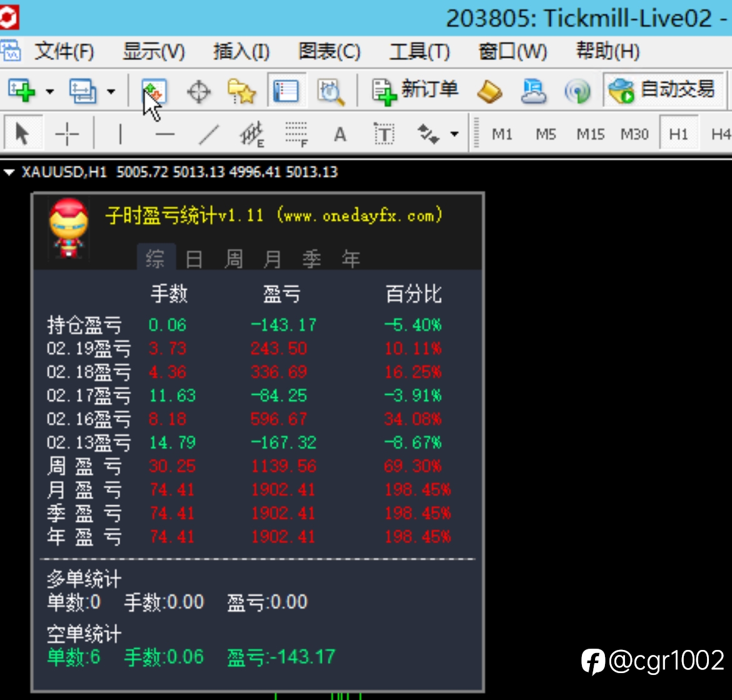Screen dimensions: 732x700
Task: Select the text label tool
Action: (384, 134)
